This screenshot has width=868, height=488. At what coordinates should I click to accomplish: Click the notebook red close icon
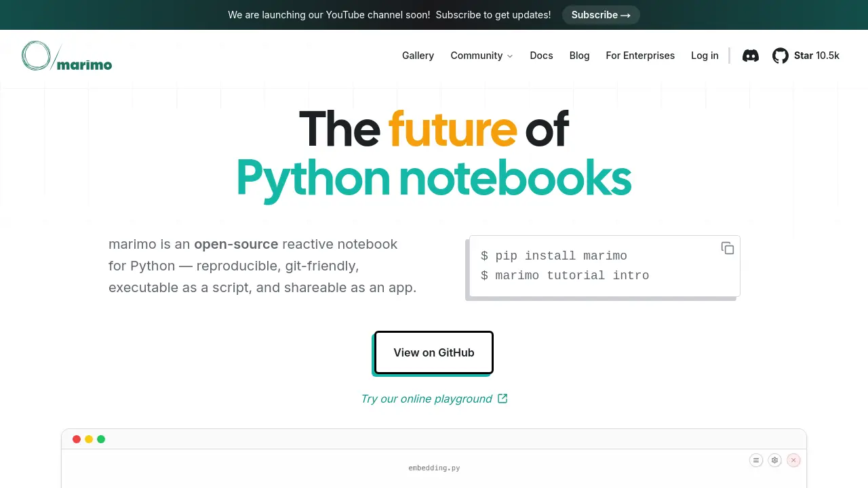tap(793, 460)
